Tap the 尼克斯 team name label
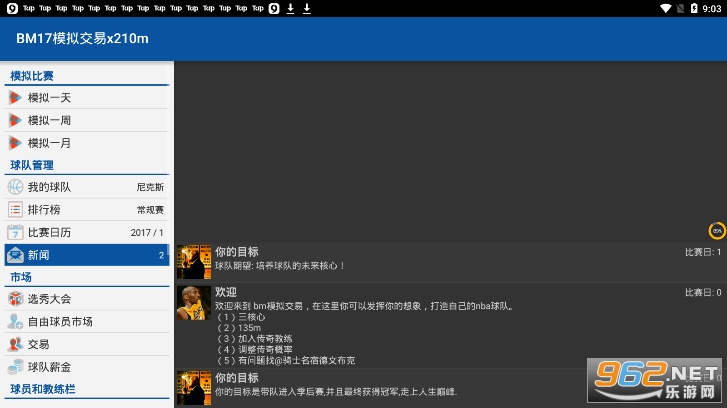 pos(150,187)
